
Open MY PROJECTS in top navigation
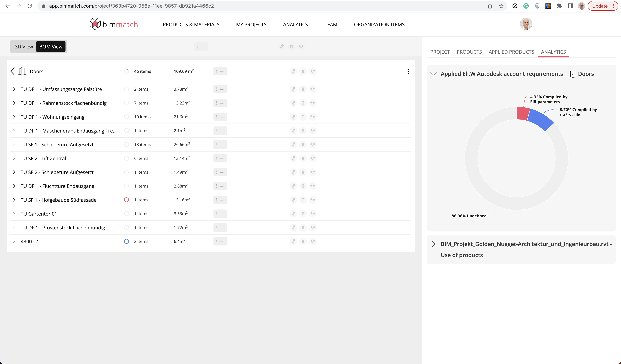[x=251, y=25]
